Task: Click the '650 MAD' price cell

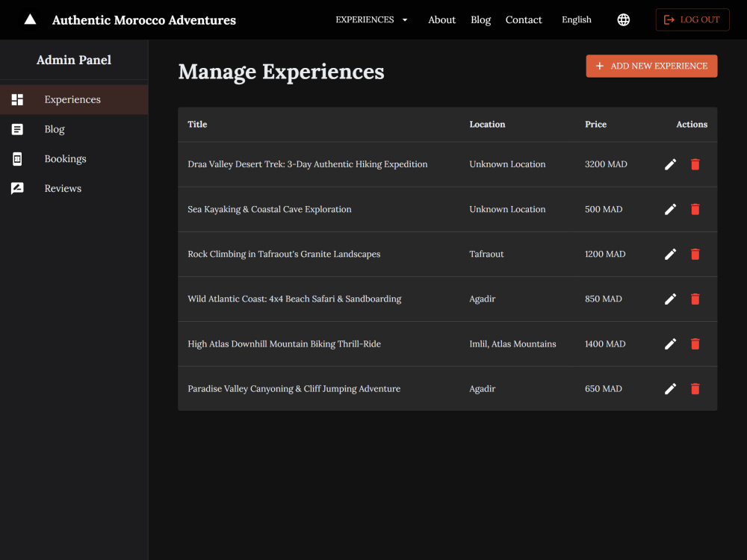Action: 604,388
